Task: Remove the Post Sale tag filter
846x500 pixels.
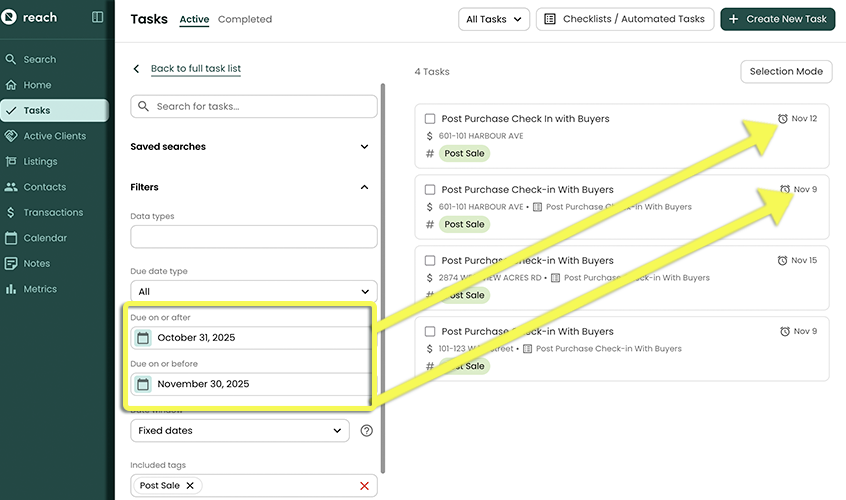Action: point(189,485)
